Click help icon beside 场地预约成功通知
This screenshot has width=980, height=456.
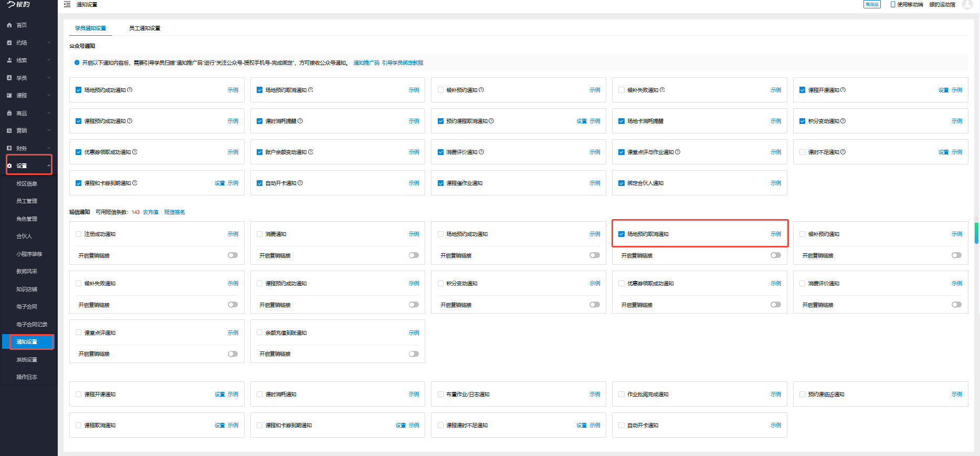coord(130,90)
